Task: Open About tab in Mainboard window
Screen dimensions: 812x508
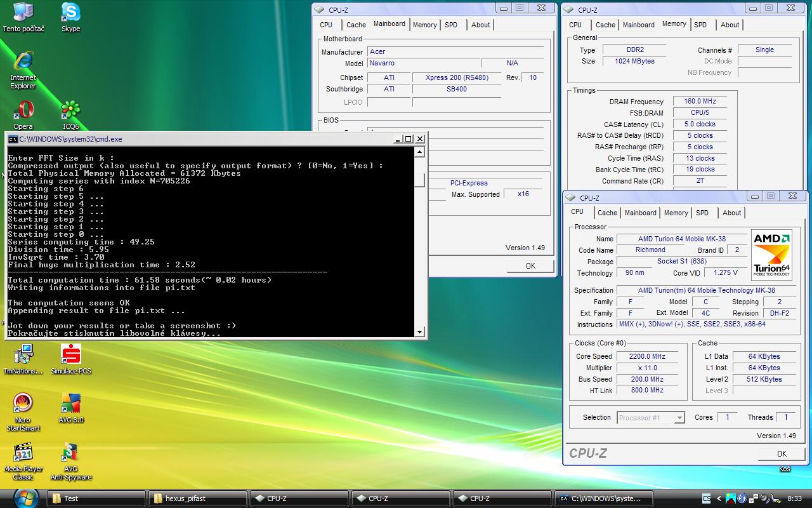Action: click(x=480, y=25)
